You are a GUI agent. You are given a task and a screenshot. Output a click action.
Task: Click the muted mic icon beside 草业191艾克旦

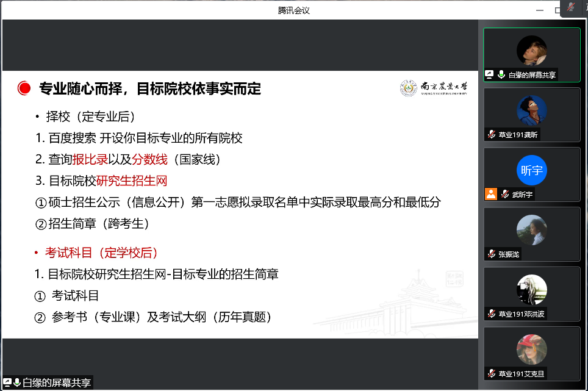491,373
